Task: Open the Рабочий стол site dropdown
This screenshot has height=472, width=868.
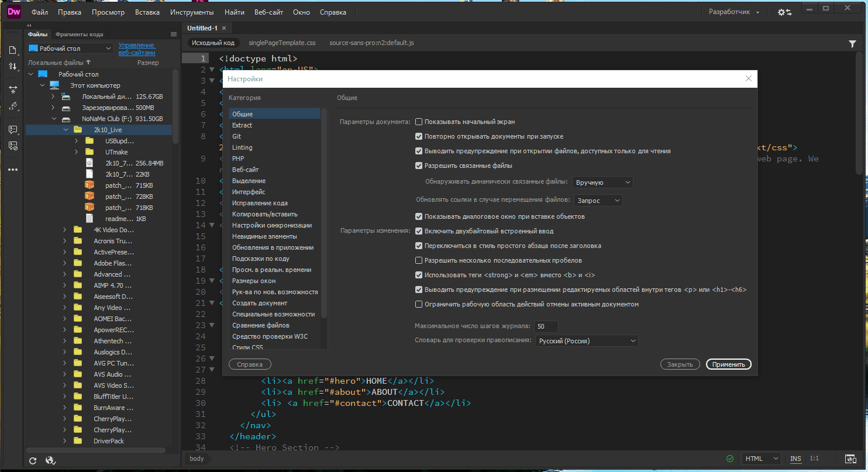Action: 70,48
